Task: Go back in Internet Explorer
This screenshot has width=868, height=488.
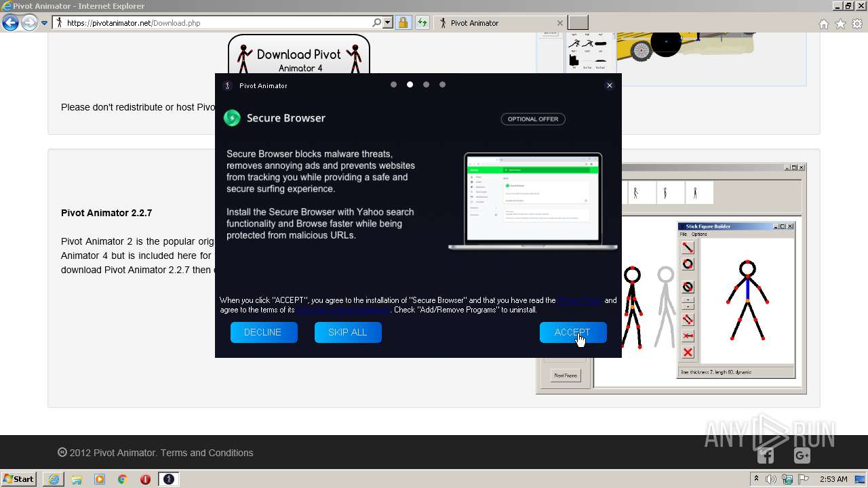Action: click(10, 23)
